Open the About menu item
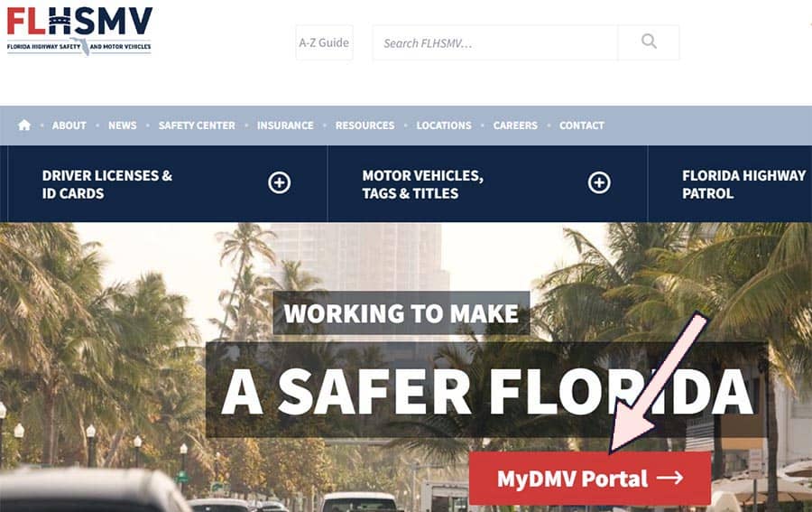Screen dimensions: 812x512 coord(69,126)
